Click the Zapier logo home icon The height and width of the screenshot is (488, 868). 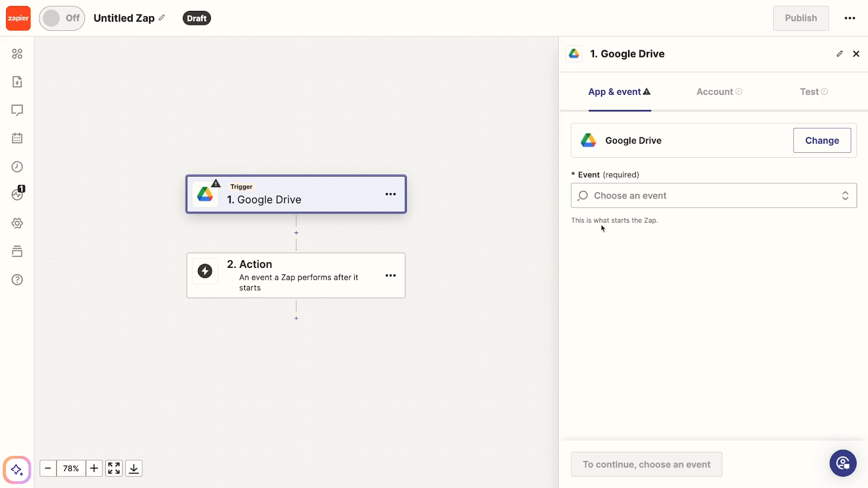click(x=18, y=18)
